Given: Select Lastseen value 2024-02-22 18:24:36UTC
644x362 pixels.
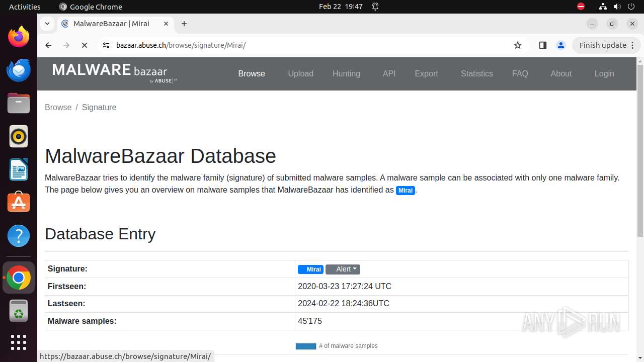Looking at the screenshot, I should (344, 304).
